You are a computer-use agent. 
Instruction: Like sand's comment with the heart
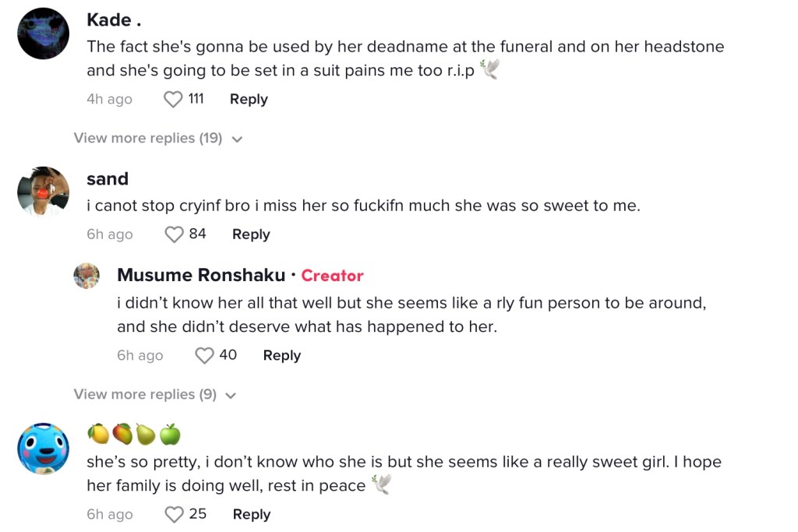[x=175, y=234]
